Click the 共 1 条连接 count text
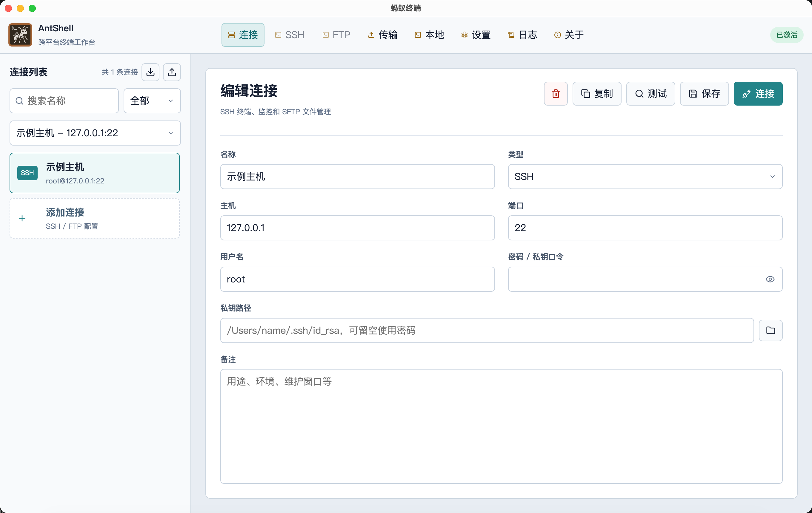Screen dimensions: 812x513 tap(120, 72)
